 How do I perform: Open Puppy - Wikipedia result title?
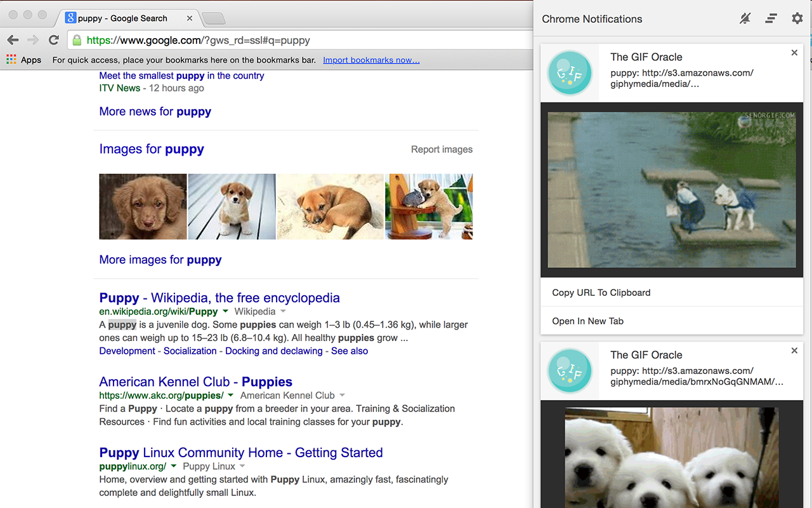point(219,298)
